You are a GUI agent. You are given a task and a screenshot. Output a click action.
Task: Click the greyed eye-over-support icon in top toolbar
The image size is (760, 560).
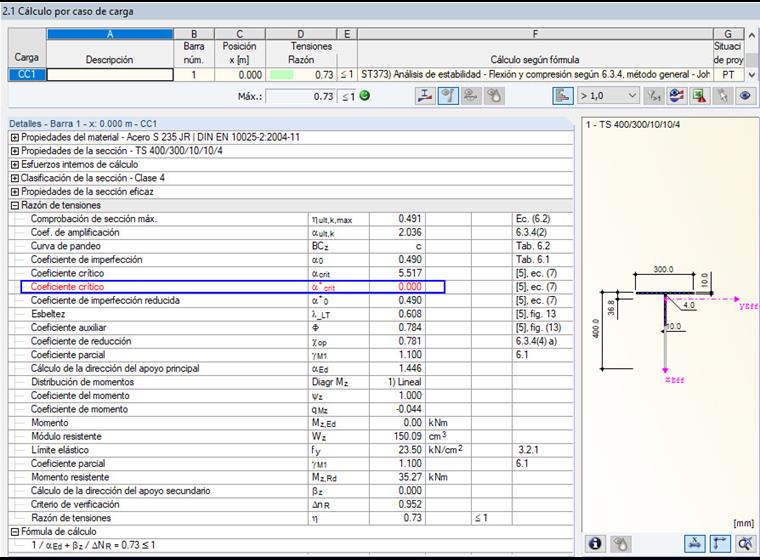point(471,96)
